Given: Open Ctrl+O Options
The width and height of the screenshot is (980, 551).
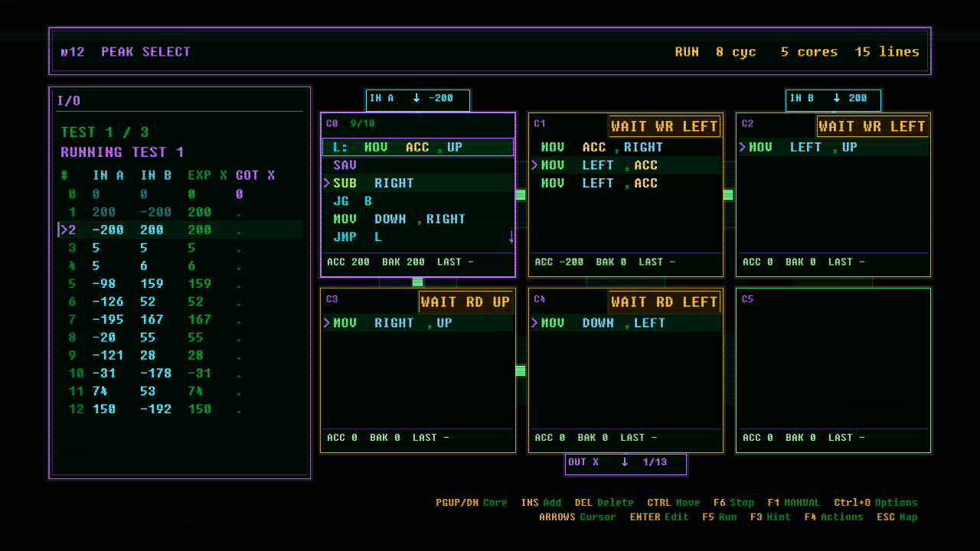Looking at the screenshot, I should coord(876,503).
